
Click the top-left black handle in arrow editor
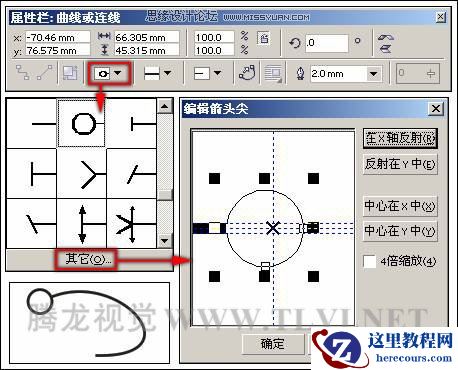tap(214, 178)
